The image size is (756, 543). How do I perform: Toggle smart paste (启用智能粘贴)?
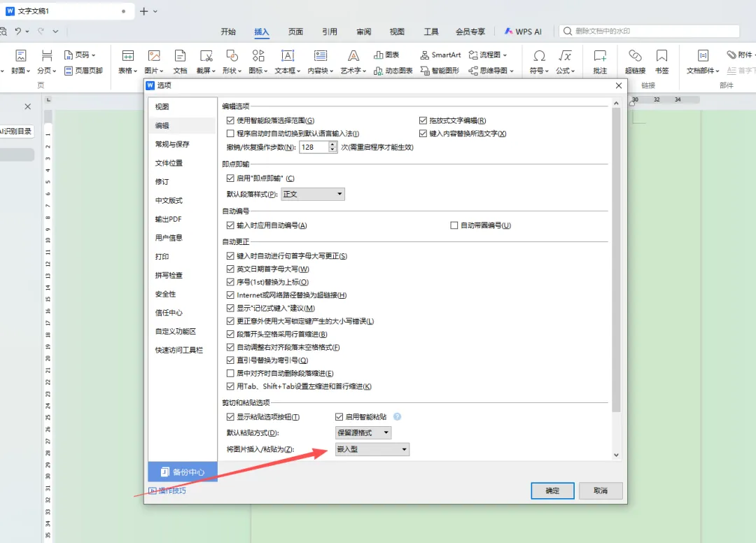click(x=339, y=417)
